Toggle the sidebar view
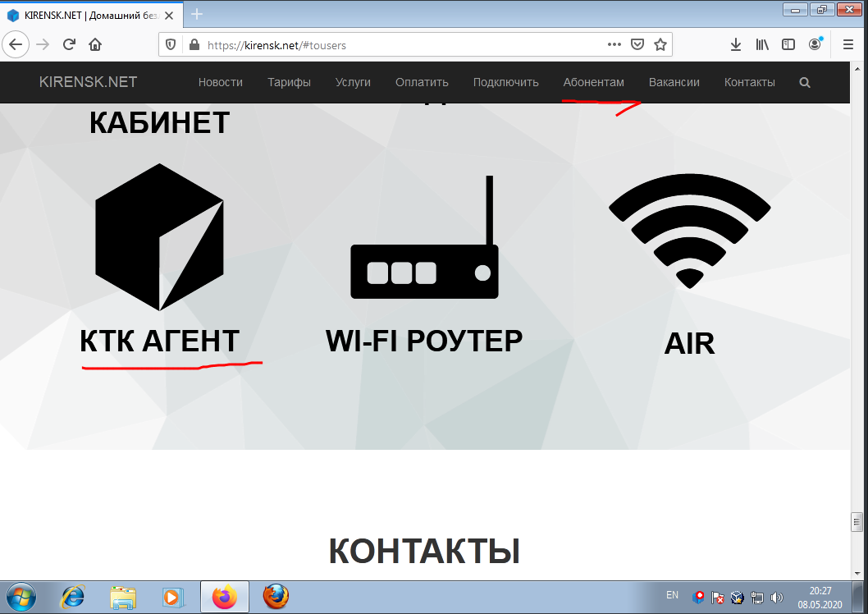The height and width of the screenshot is (614, 868). tap(788, 44)
